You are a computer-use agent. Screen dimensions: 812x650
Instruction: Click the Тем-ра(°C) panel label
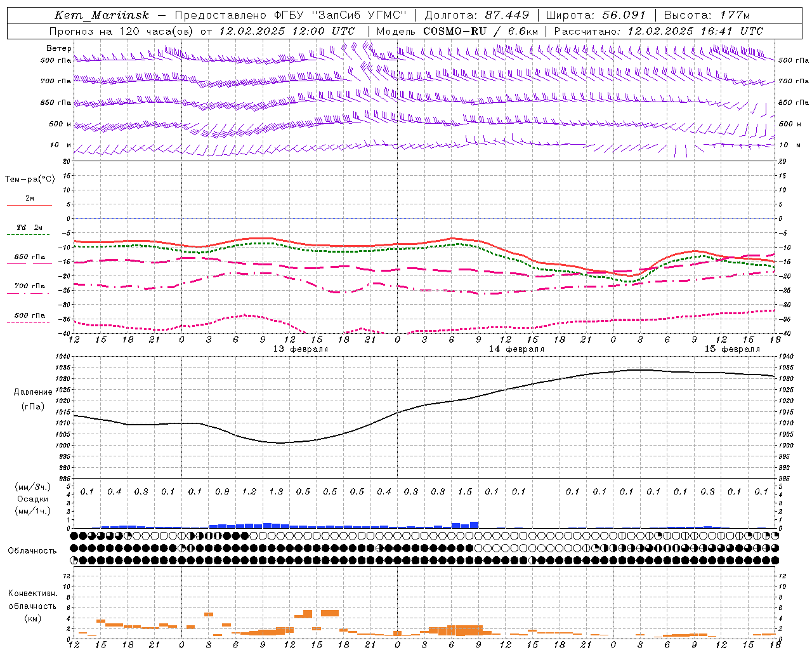(30, 180)
